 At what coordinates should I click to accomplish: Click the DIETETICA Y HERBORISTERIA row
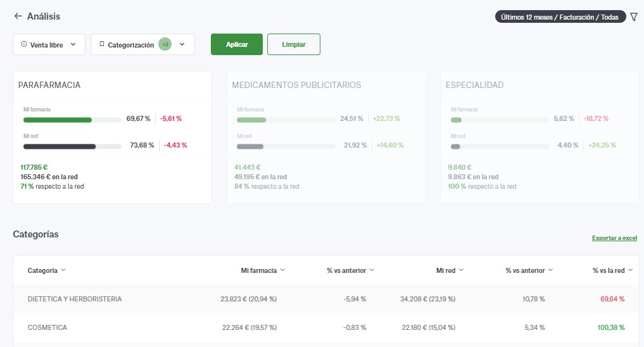click(326, 298)
